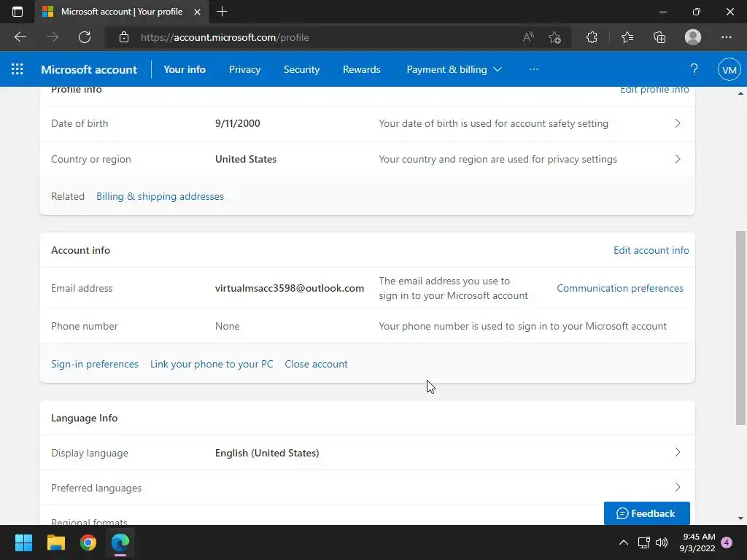Click the browser Back arrow
The width and height of the screenshot is (747, 560).
tap(20, 37)
